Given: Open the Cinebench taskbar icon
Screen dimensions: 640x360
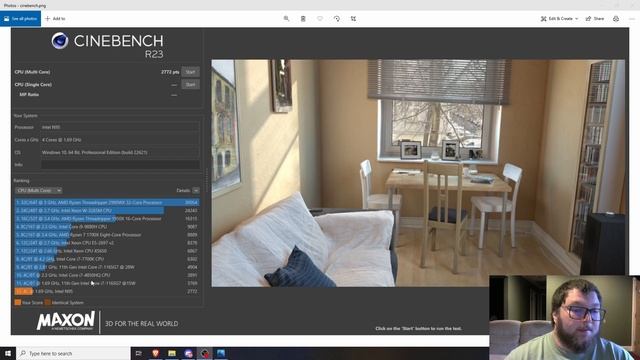Looking at the screenshot, I should pos(204,353).
